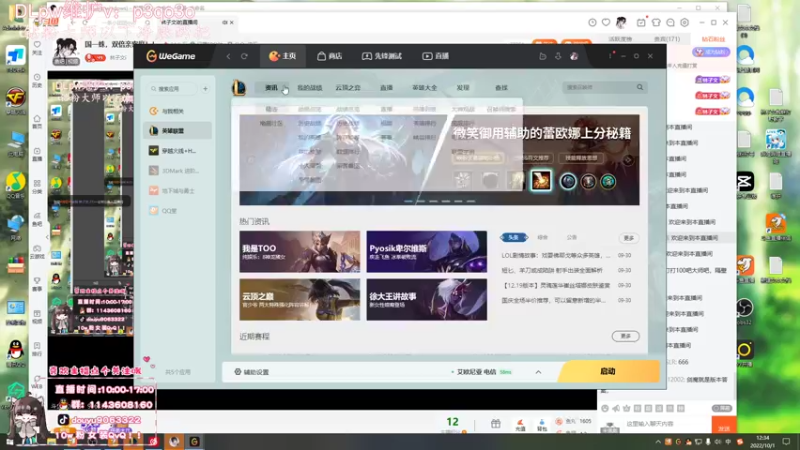Image resolution: width=800 pixels, height=450 pixels.
Task: Select the 头条 news filter tab
Action: coord(514,237)
